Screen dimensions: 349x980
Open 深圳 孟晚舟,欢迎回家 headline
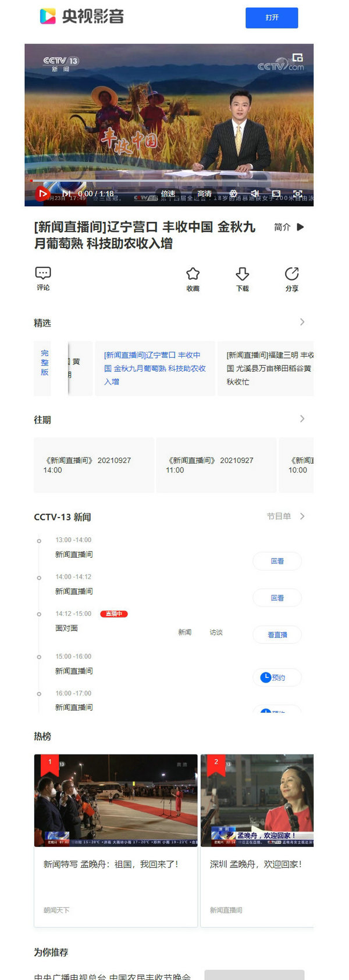click(256, 864)
